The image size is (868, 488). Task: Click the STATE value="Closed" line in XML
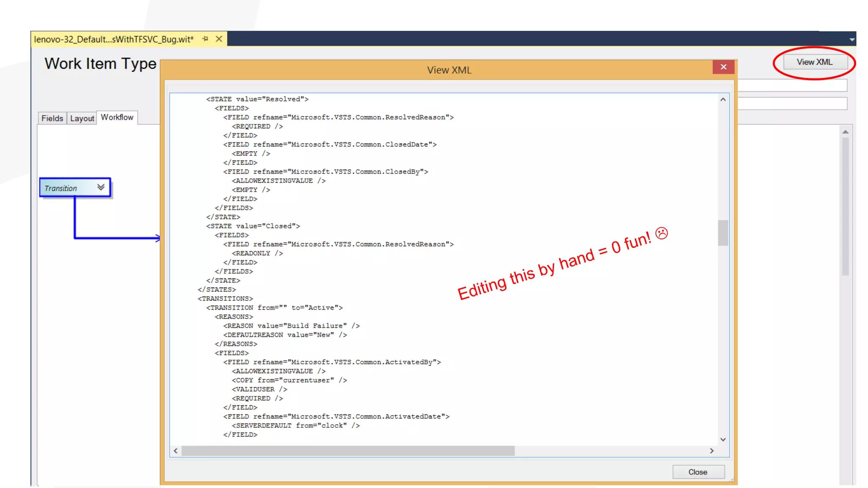[253, 226]
